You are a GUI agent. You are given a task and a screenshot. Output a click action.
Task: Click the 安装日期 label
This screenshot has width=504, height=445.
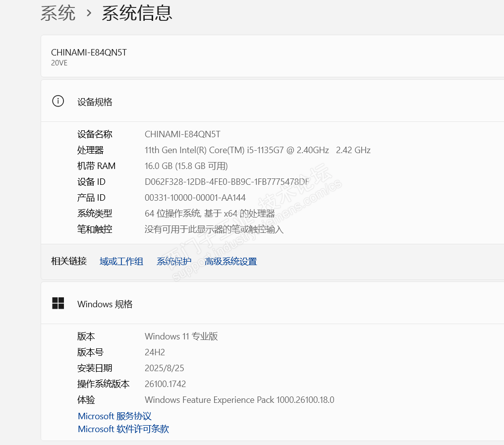coord(95,368)
